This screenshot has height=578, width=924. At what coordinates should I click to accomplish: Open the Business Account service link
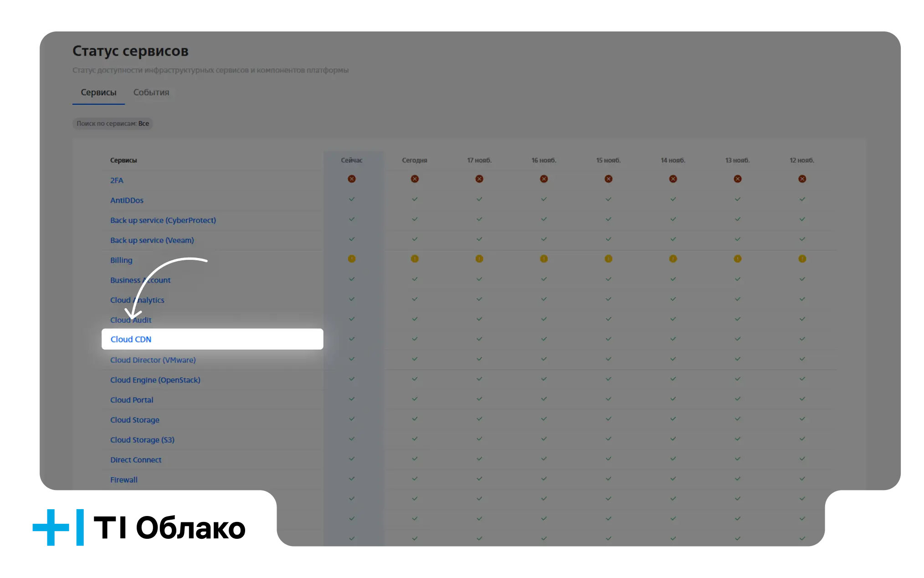(x=140, y=280)
